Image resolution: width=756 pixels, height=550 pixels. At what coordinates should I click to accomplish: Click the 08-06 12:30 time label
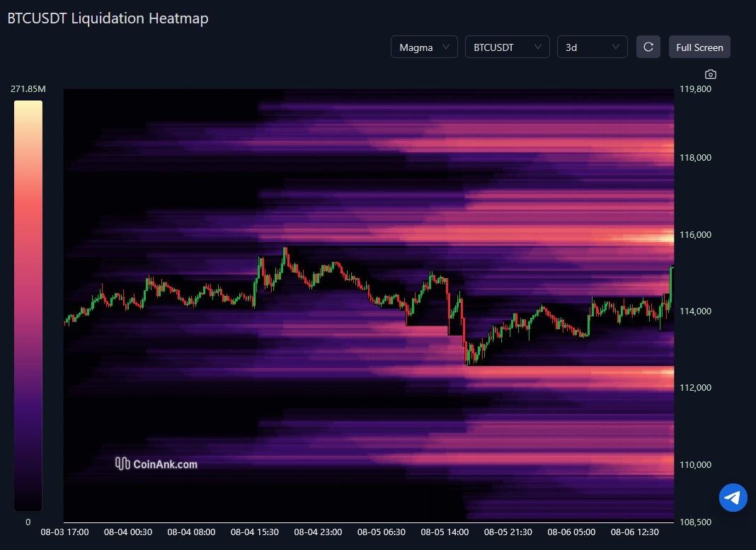point(634,532)
